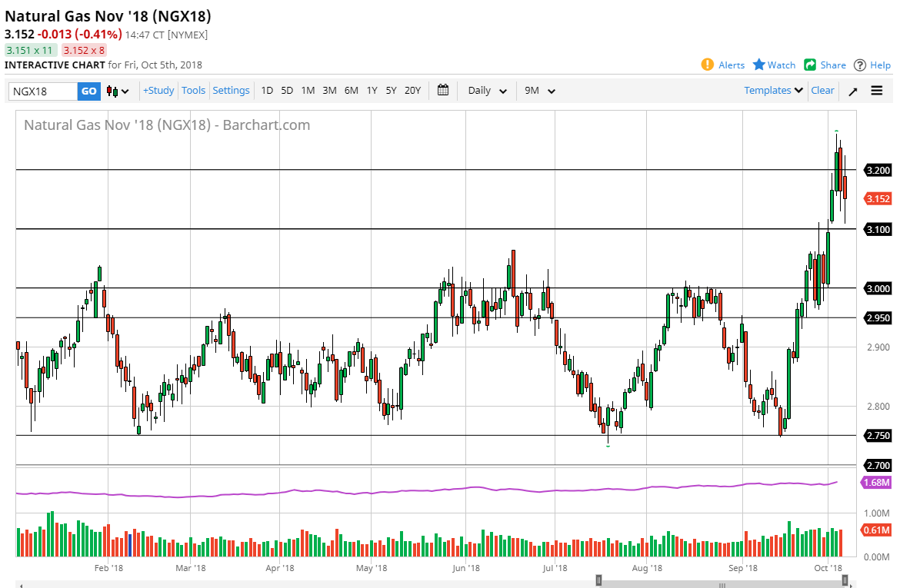Screen dimensions: 900x588
Task: Select the 6M time range
Action: [x=351, y=91]
